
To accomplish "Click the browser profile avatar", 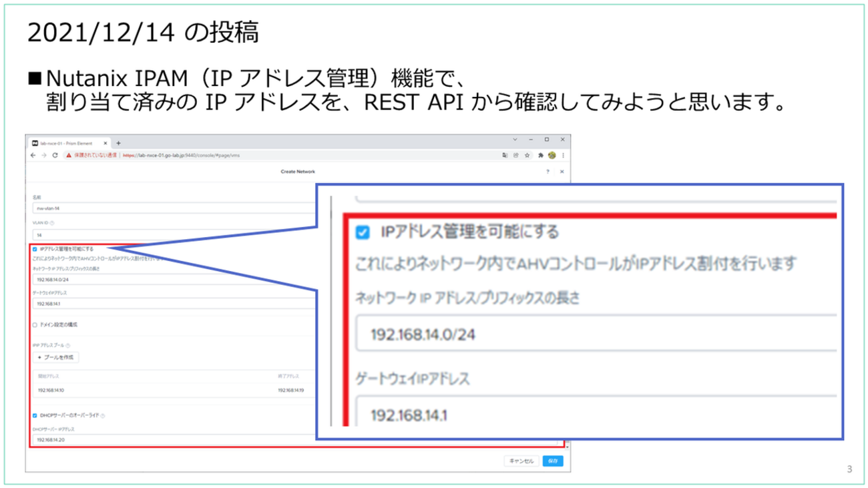I will point(552,156).
